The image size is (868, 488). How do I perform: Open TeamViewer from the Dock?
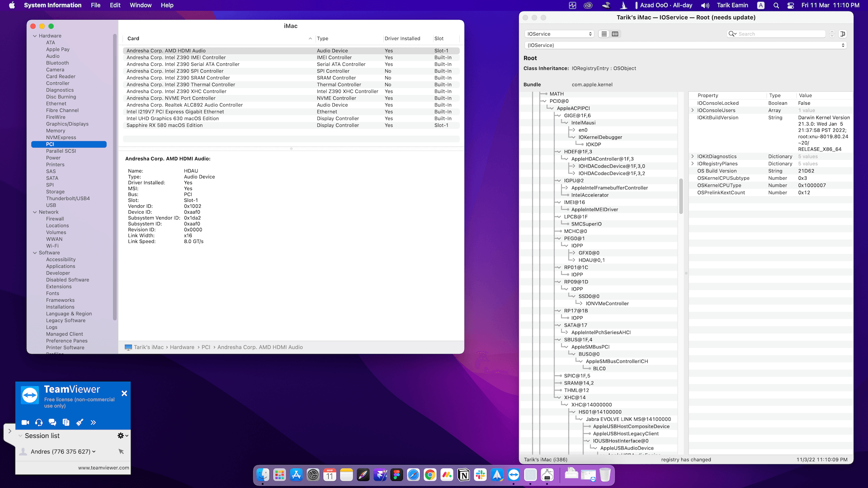(514, 475)
